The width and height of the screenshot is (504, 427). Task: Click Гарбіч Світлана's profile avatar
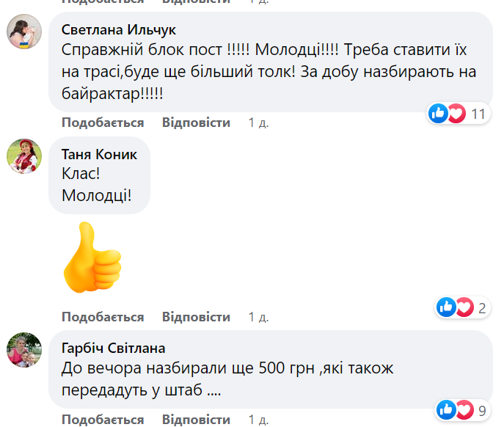[x=24, y=349]
